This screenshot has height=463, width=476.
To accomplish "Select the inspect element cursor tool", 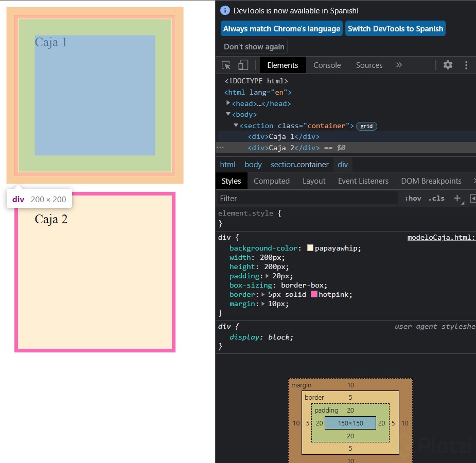I will coord(225,65).
